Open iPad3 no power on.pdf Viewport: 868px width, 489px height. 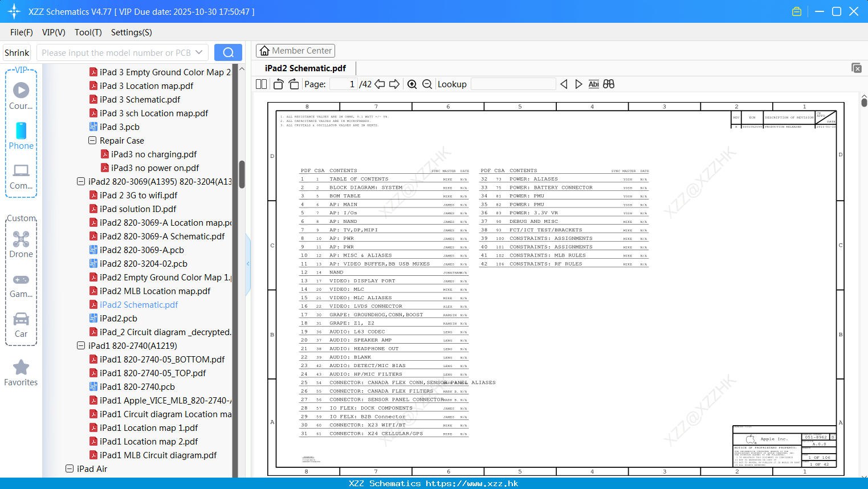click(149, 168)
